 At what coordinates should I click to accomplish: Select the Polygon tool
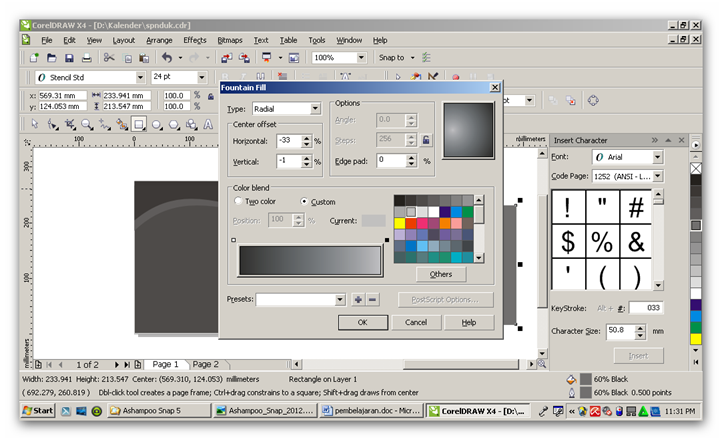click(x=174, y=124)
